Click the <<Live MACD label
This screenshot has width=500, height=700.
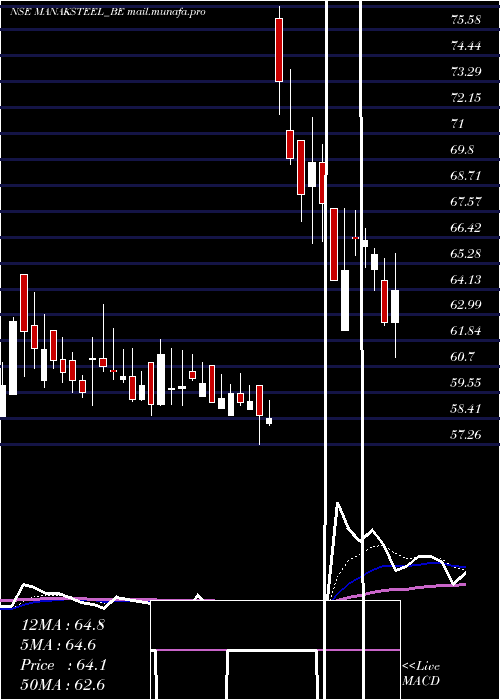421,673
